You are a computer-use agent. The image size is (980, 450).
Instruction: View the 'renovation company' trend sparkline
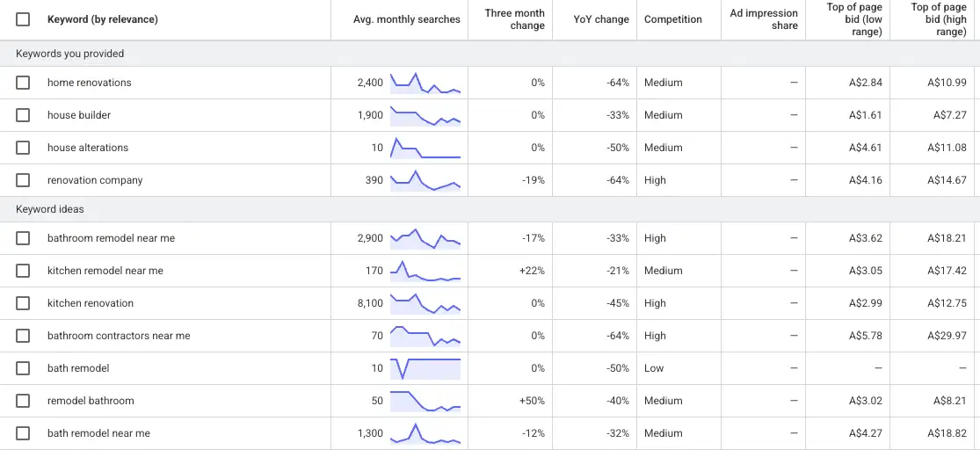pos(425,181)
